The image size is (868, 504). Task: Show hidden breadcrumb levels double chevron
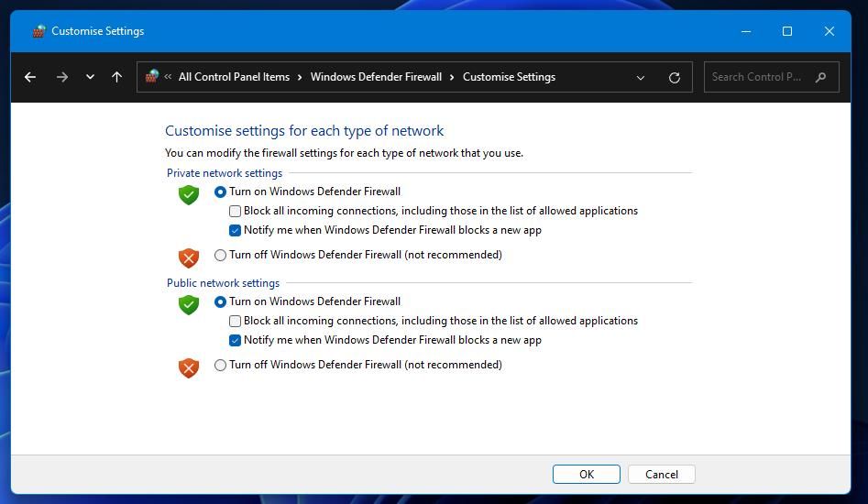pyautogui.click(x=168, y=77)
